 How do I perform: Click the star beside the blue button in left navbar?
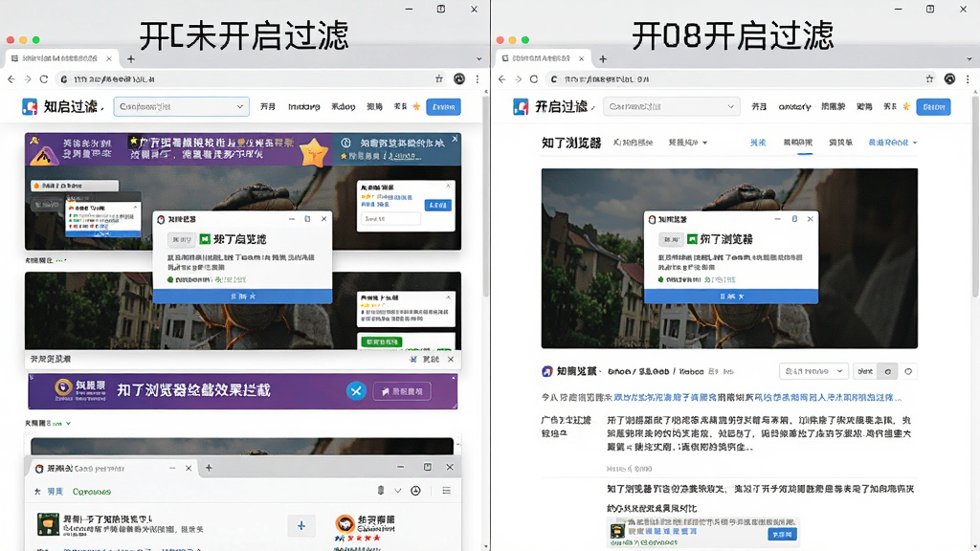point(416,106)
